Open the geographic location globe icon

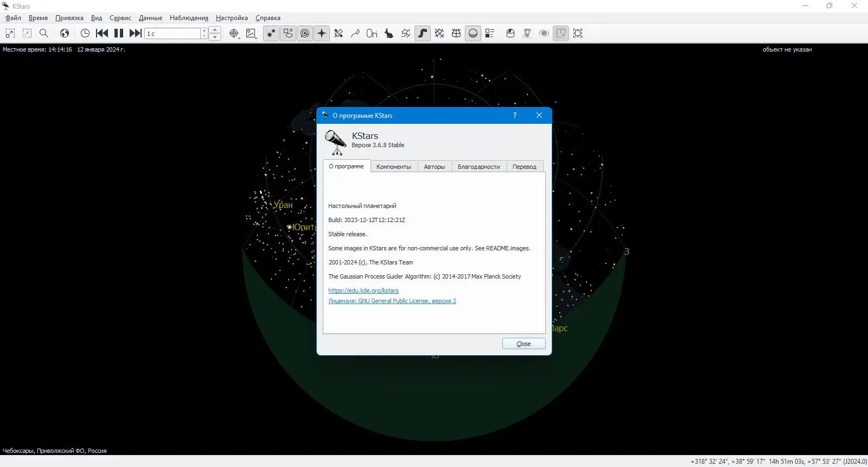point(65,33)
